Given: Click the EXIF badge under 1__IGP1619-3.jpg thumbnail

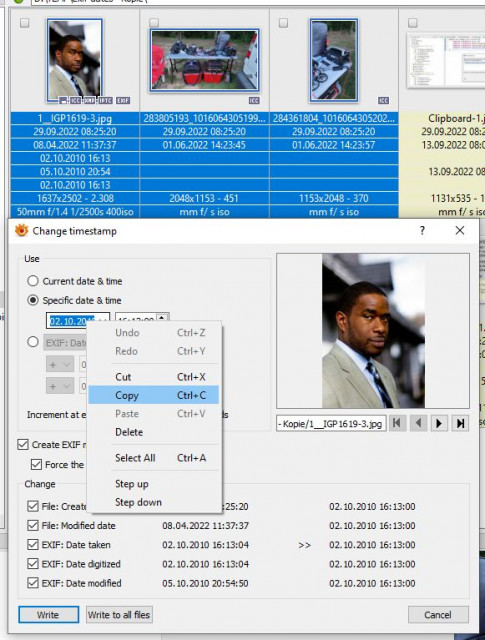Looking at the screenshot, I should click(x=123, y=100).
